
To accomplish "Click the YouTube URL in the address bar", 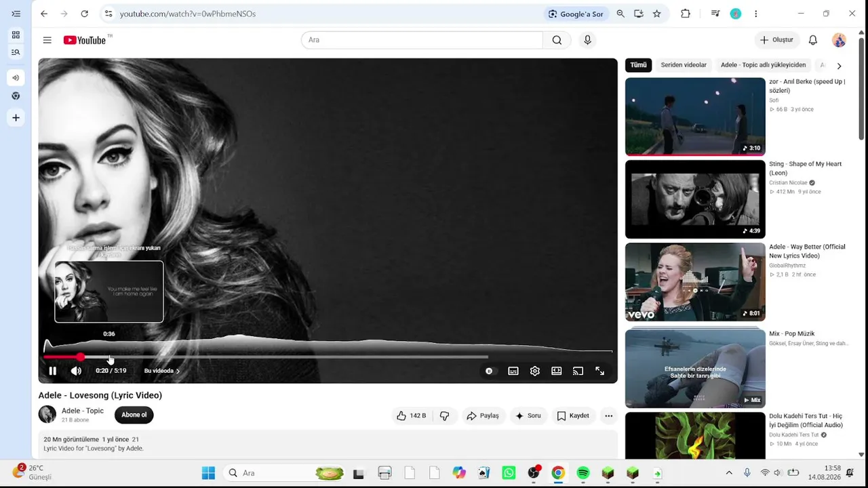I will 188,14.
